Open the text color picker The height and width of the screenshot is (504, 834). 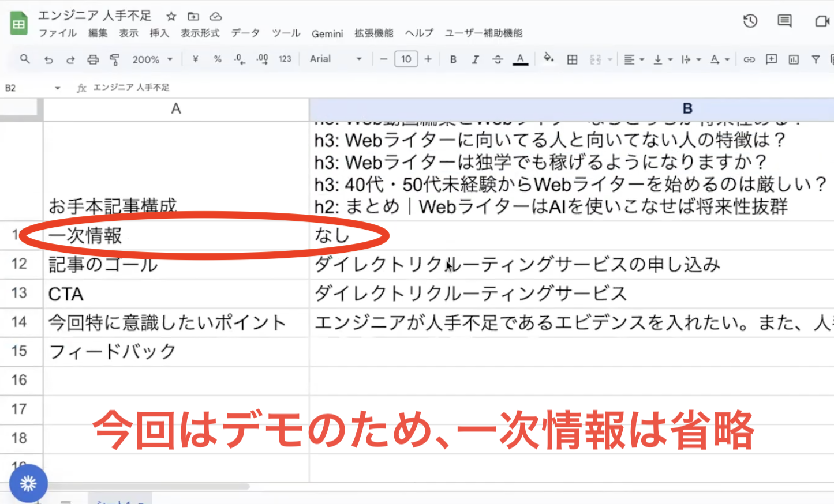point(521,59)
